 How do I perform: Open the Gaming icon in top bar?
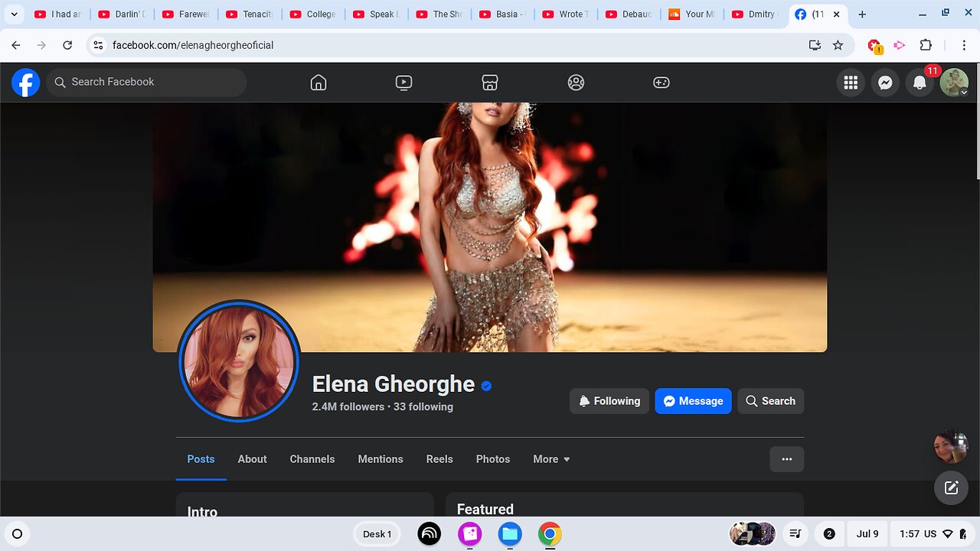[x=661, y=83]
